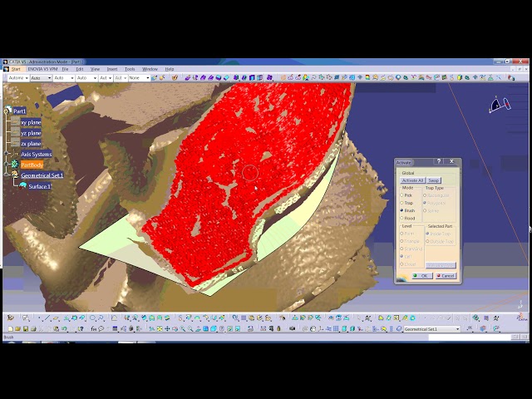Click the Zoom Out magnifier icon
The width and height of the screenshot is (532, 399).
[x=190, y=329]
